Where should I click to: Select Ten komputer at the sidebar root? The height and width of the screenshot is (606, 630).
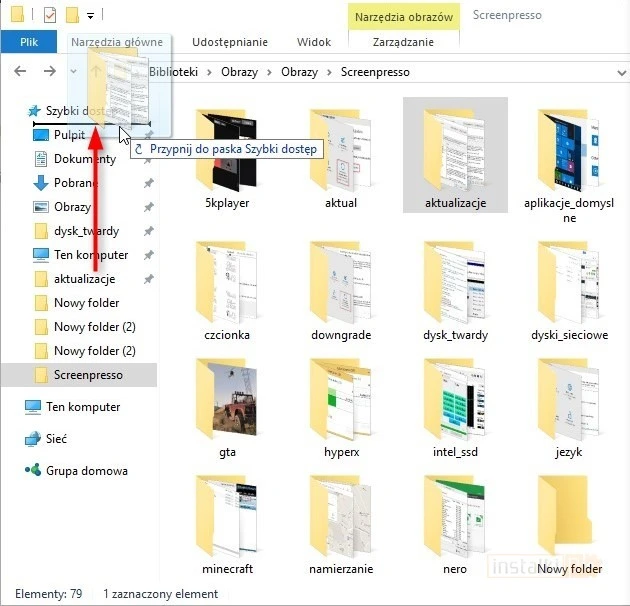click(x=82, y=407)
